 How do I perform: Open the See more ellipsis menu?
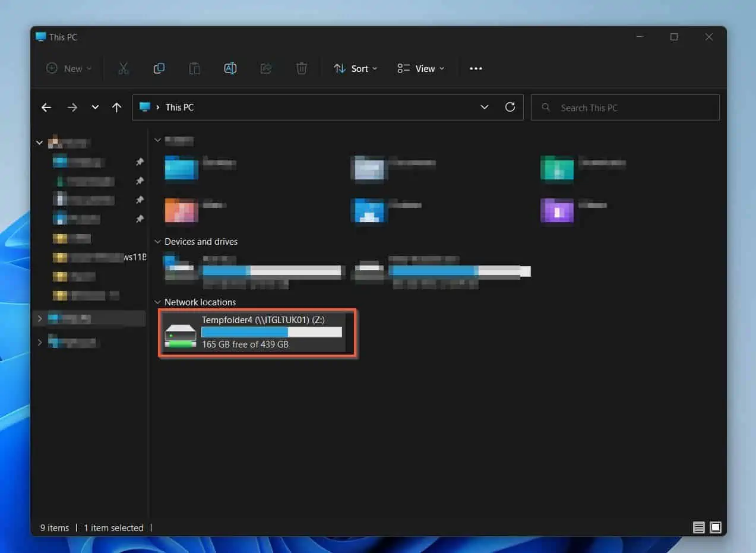point(476,68)
